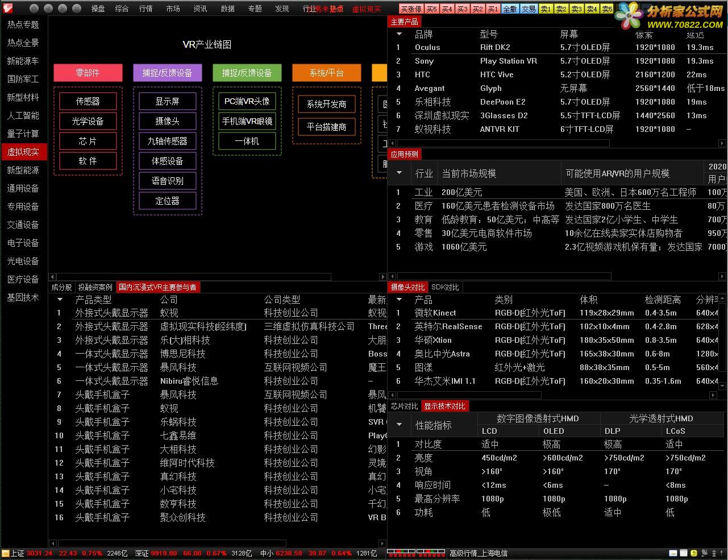Open dropdown arrow in 应用预测 table header
728x560 pixels.
pos(399,173)
